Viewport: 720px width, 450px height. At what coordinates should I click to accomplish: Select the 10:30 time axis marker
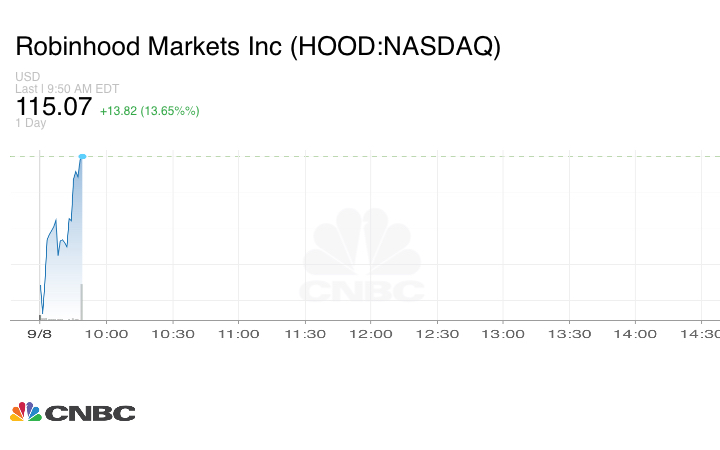(x=173, y=334)
